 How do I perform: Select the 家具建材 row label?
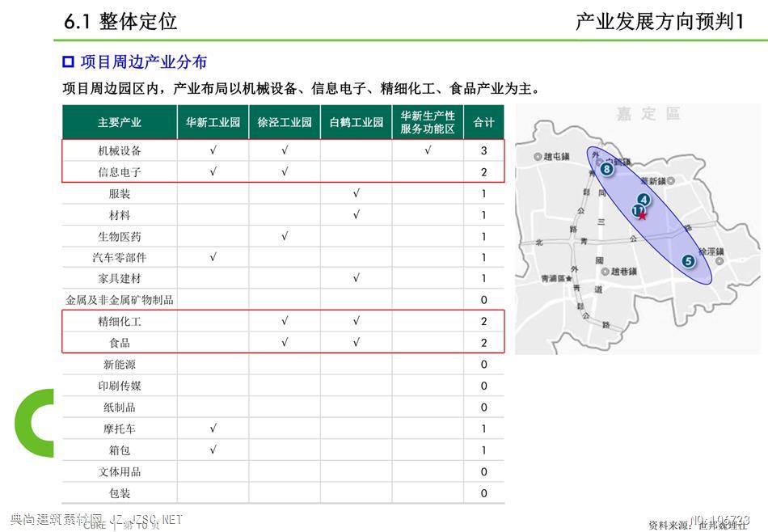pyautogui.click(x=120, y=278)
